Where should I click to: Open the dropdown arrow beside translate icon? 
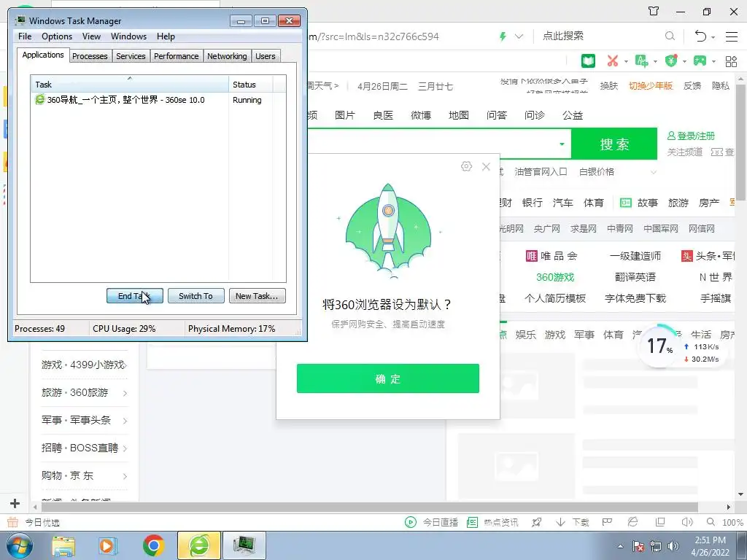(655, 61)
